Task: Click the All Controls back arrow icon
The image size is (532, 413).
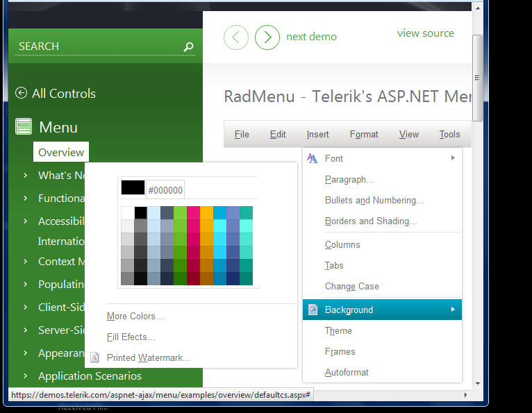Action: point(21,93)
